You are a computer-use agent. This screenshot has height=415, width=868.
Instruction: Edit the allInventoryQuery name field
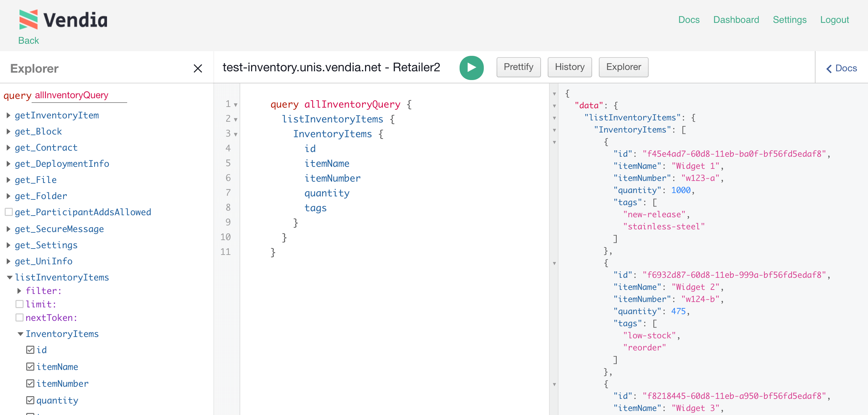coord(79,95)
